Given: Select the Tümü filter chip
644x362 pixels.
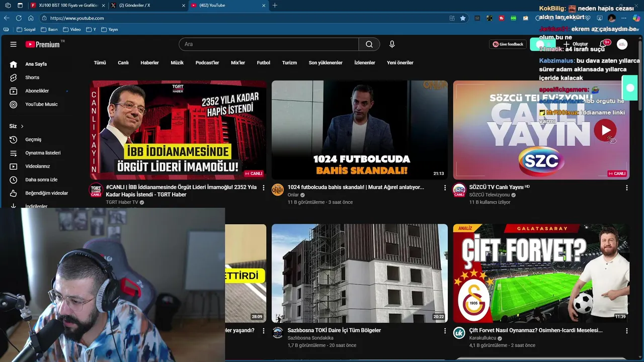Looking at the screenshot, I should 100,63.
